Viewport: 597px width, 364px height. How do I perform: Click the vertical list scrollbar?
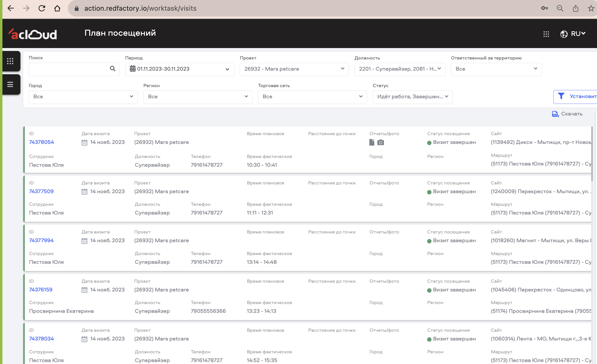pyautogui.click(x=592, y=154)
